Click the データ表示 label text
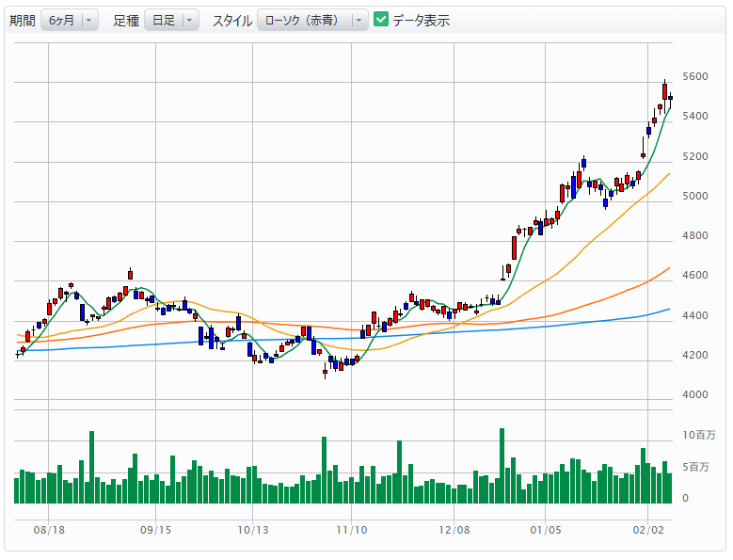The height and width of the screenshot is (560, 733). pyautogui.click(x=421, y=20)
